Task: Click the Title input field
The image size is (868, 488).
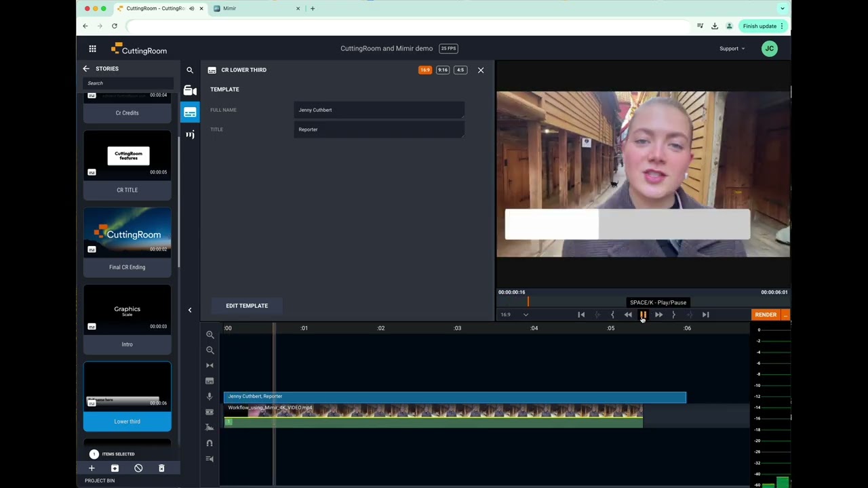Action: pos(379,129)
